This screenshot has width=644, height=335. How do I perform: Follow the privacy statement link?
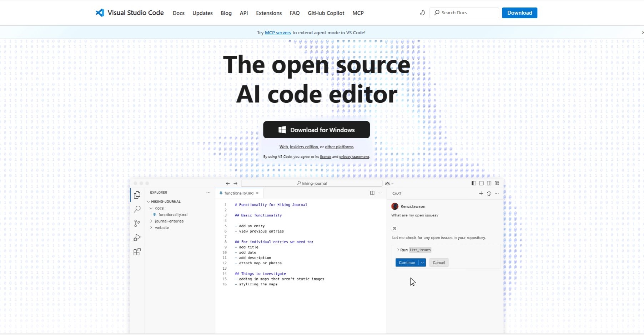(x=354, y=157)
